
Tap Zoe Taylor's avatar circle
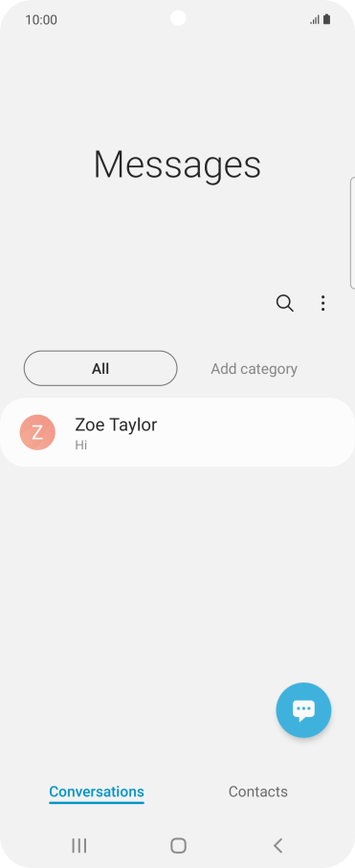click(37, 432)
